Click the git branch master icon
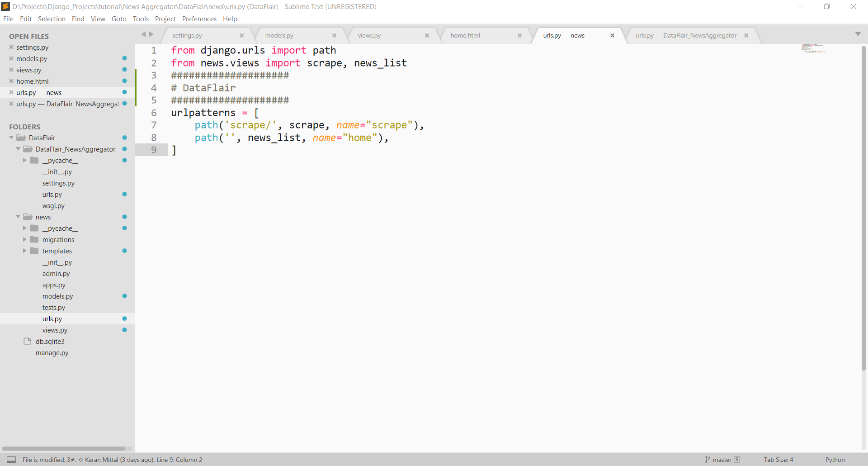 (x=708, y=460)
